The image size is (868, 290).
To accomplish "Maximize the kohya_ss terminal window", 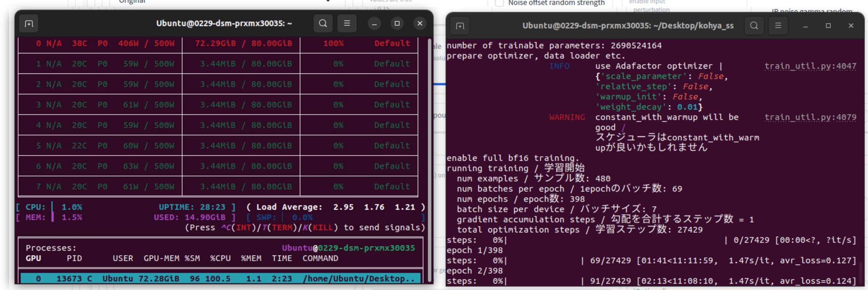I will pyautogui.click(x=828, y=26).
